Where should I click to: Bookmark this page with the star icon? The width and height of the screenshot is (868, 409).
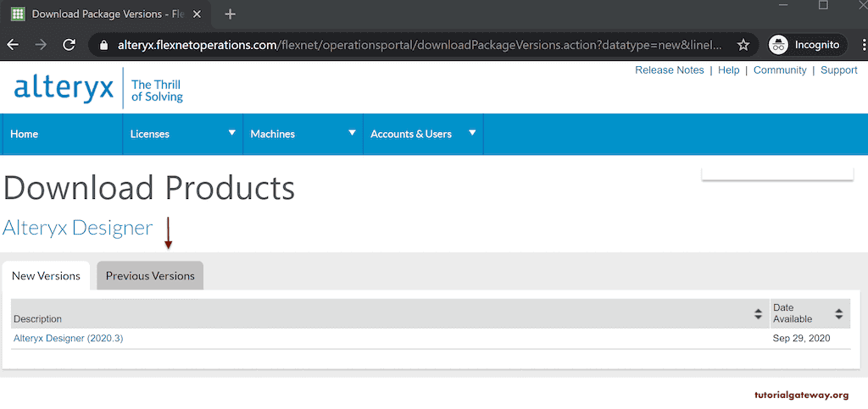(x=743, y=45)
